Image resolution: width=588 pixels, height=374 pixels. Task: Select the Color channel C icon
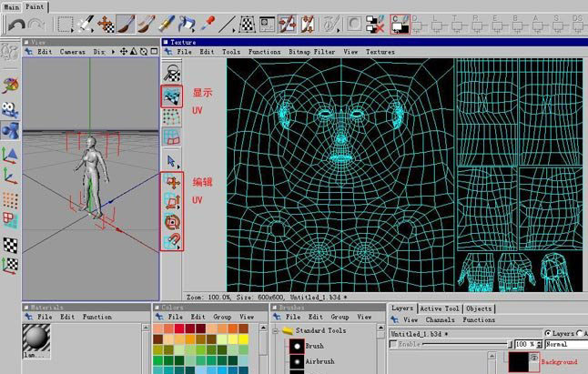pyautogui.click(x=400, y=25)
